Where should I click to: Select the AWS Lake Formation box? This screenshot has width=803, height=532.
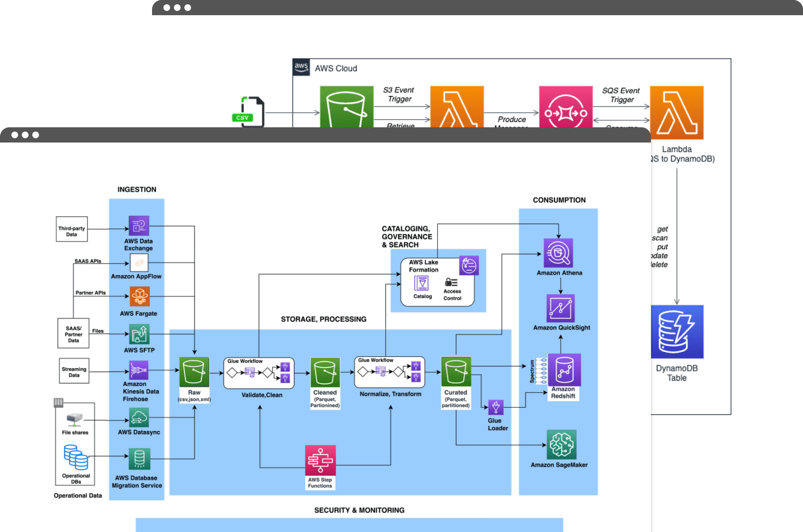click(x=437, y=282)
